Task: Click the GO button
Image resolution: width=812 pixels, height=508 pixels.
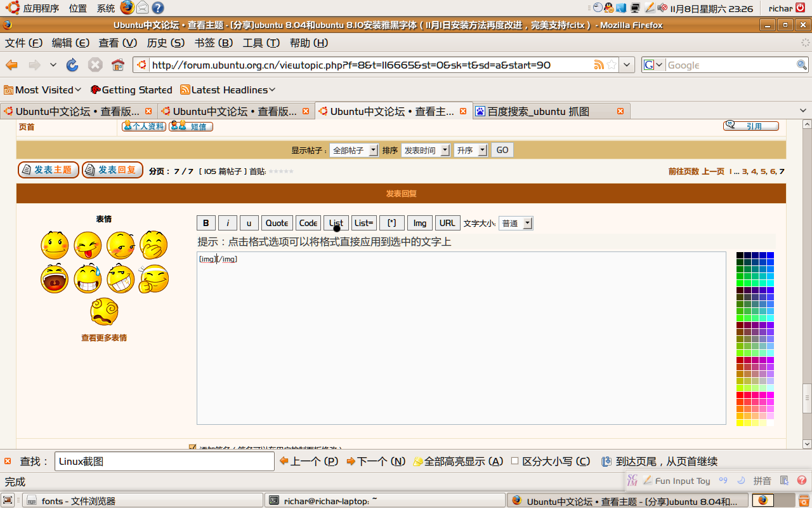Action: (x=502, y=150)
